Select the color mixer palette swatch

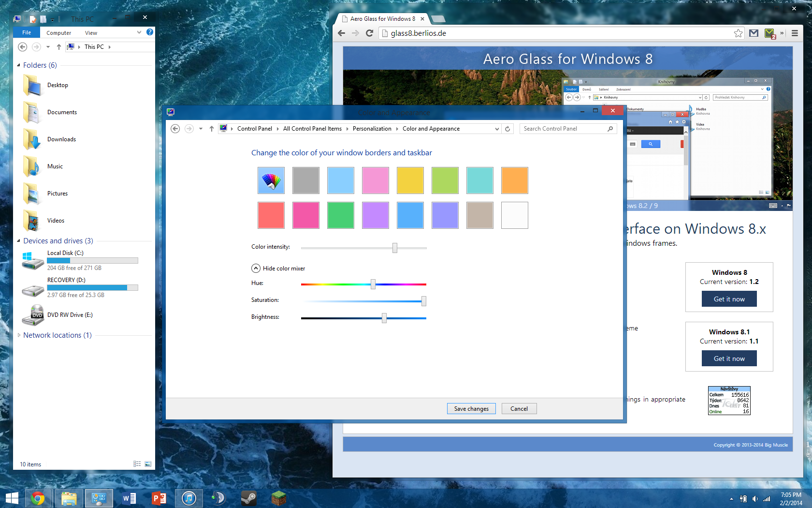(x=271, y=180)
